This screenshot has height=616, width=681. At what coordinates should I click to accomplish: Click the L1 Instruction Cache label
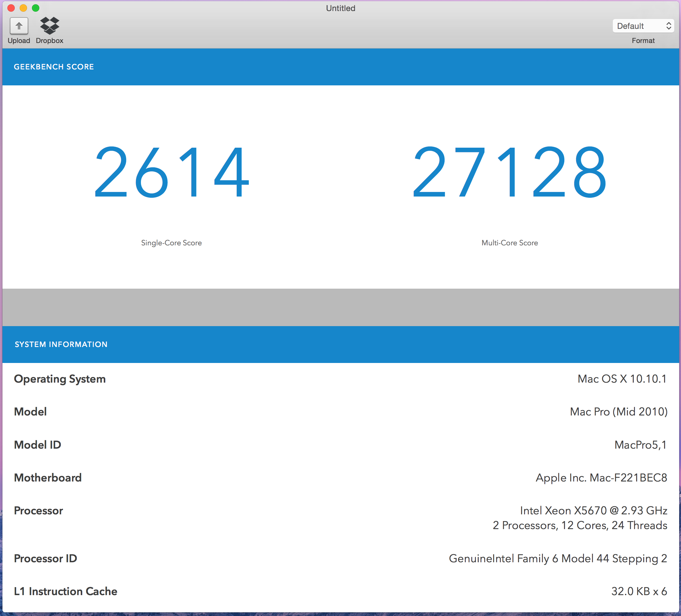pos(65,591)
